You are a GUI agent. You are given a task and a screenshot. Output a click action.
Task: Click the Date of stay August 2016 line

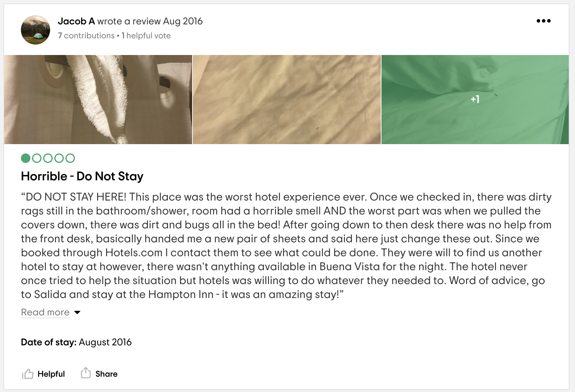click(76, 342)
